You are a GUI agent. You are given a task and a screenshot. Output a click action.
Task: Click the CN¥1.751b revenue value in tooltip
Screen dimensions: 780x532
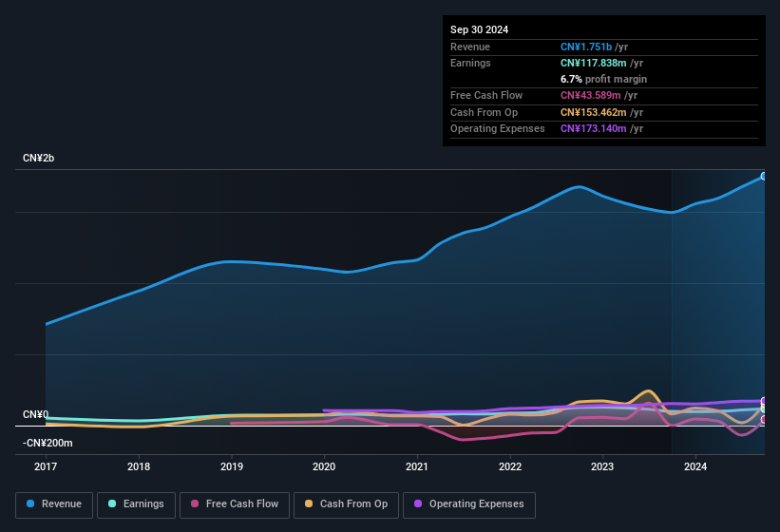click(586, 47)
